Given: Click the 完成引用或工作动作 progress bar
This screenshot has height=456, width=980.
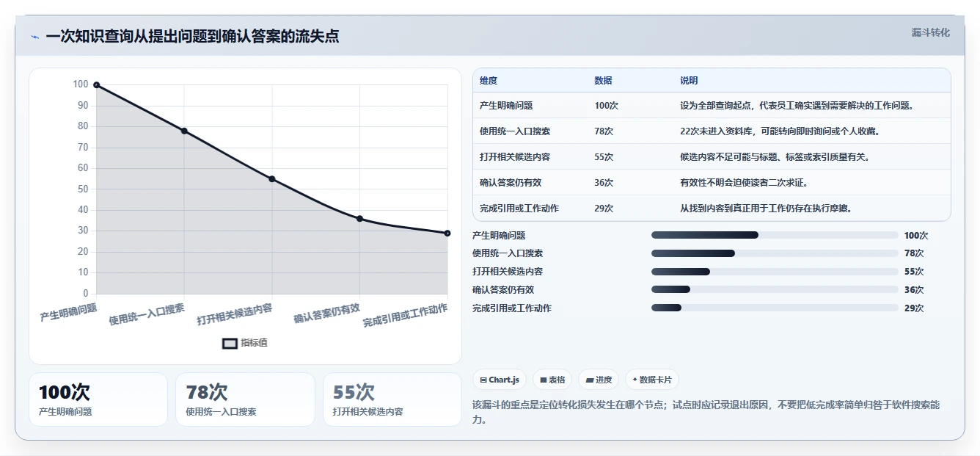Looking at the screenshot, I should [775, 308].
